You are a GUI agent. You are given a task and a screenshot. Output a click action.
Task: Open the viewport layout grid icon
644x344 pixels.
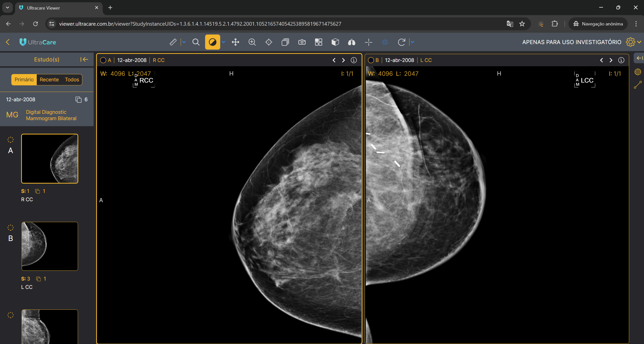[x=318, y=42]
